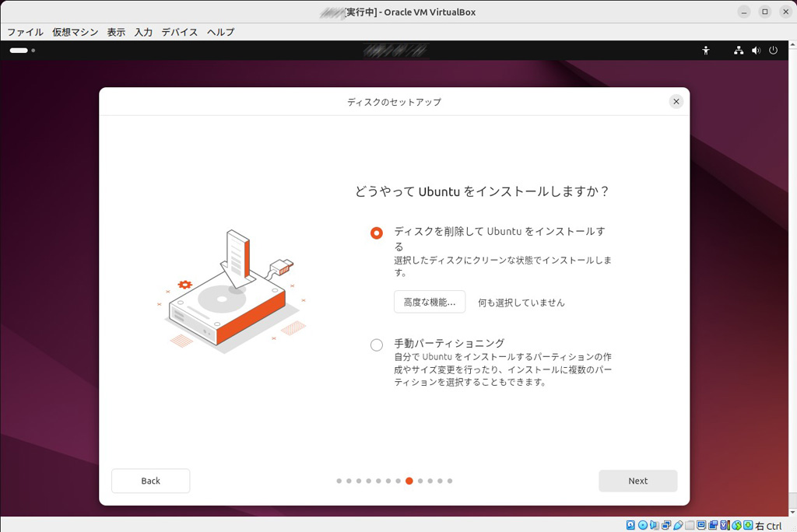Maximize the Oracle VM VirtualBox window
The image size is (797, 532).
[765, 12]
